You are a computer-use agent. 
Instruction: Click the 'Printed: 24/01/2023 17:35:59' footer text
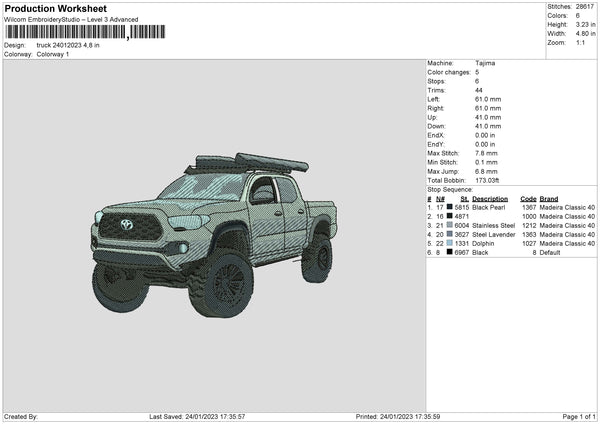(x=398, y=416)
